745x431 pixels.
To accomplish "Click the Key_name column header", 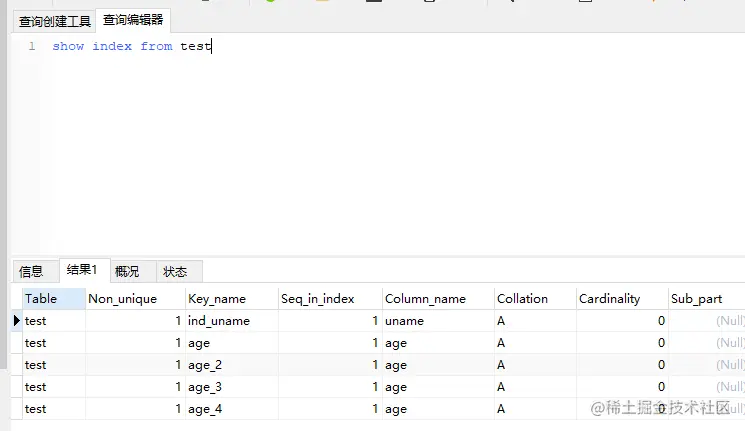I will (232, 298).
